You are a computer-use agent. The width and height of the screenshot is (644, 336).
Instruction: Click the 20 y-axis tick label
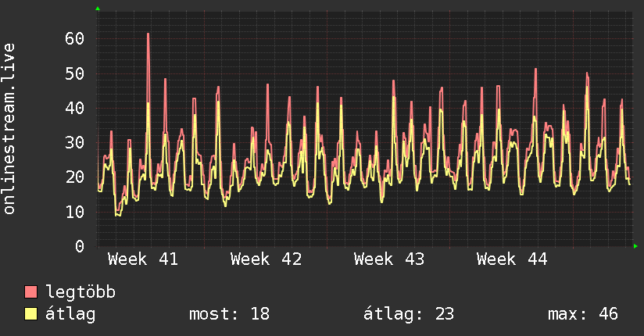coord(75,177)
